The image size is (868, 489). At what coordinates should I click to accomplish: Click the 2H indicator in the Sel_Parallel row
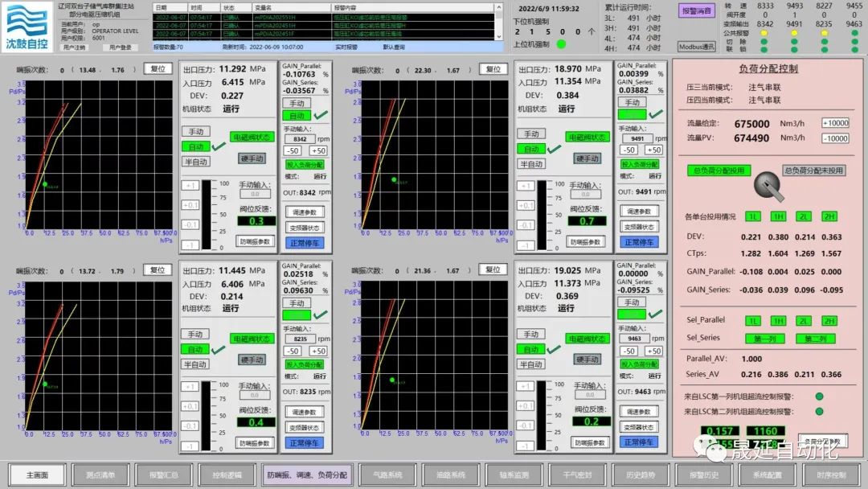click(x=829, y=320)
